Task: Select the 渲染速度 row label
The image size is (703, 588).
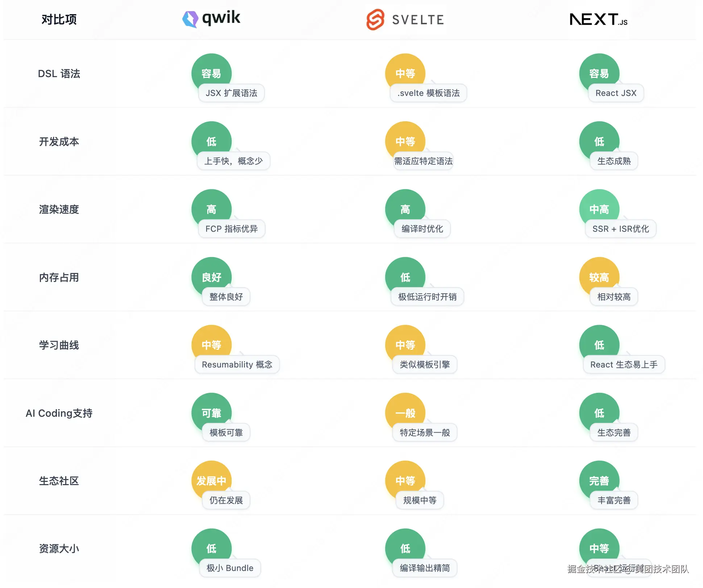Action: point(59,209)
